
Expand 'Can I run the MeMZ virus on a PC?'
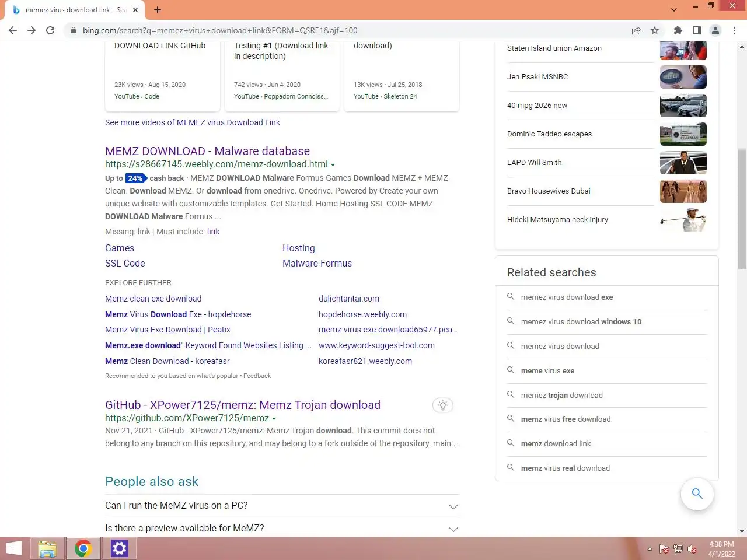[282, 506]
